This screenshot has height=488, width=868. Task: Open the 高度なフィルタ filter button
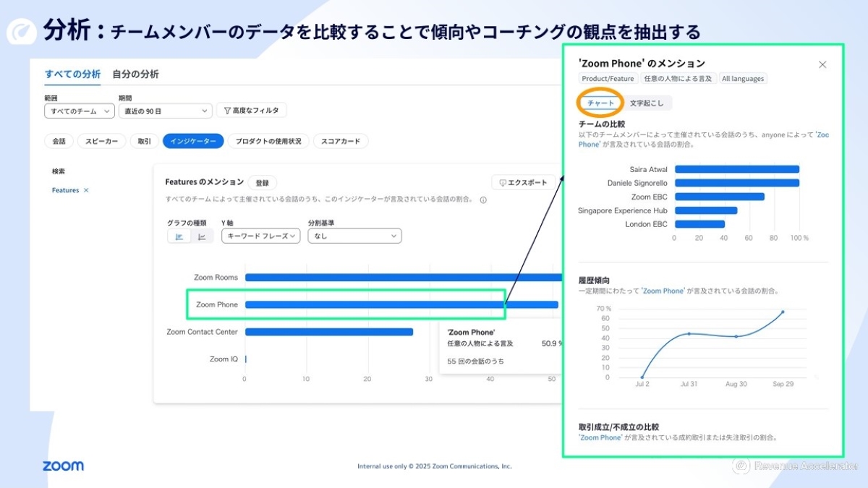pos(252,110)
